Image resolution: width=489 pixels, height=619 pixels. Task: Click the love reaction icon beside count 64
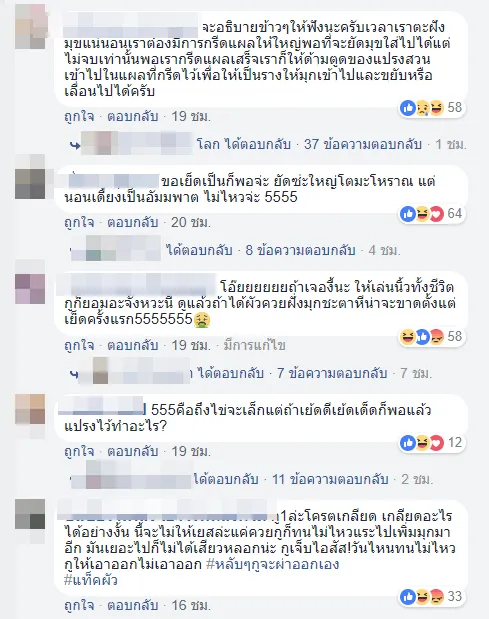tap(436, 214)
